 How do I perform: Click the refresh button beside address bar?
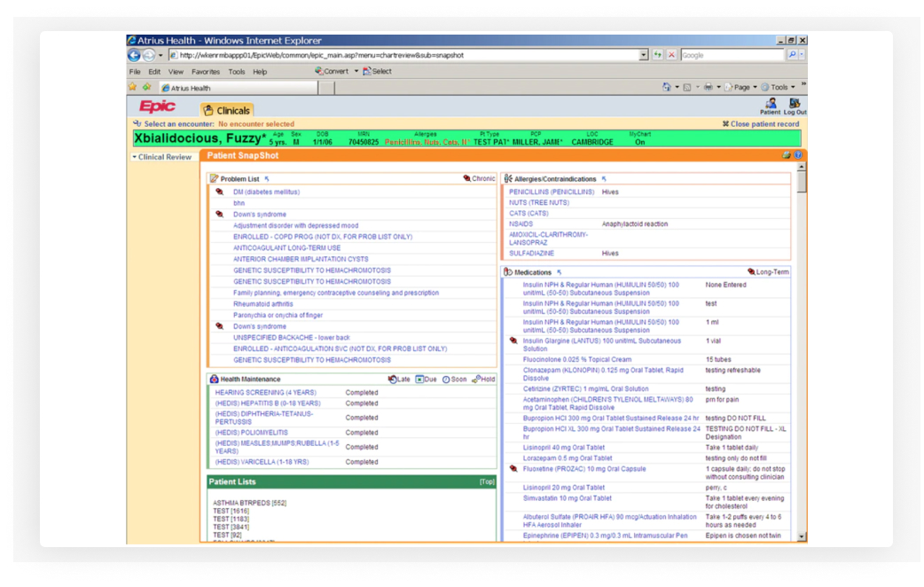pos(658,55)
